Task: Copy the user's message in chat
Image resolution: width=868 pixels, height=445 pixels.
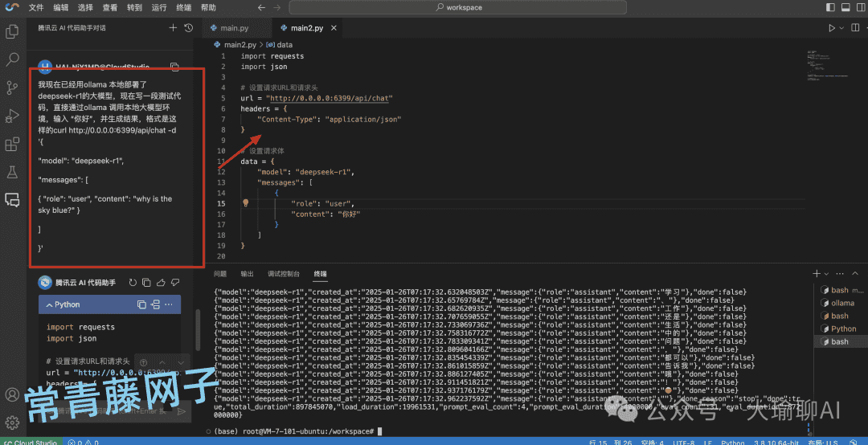Action: (174, 67)
